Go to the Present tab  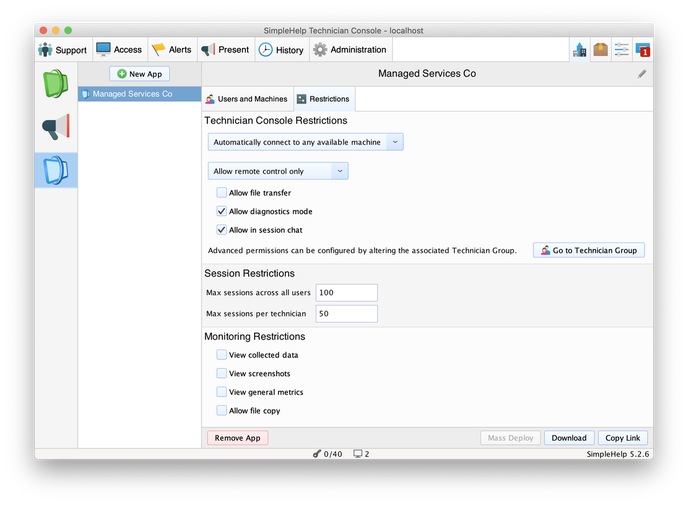click(x=225, y=50)
